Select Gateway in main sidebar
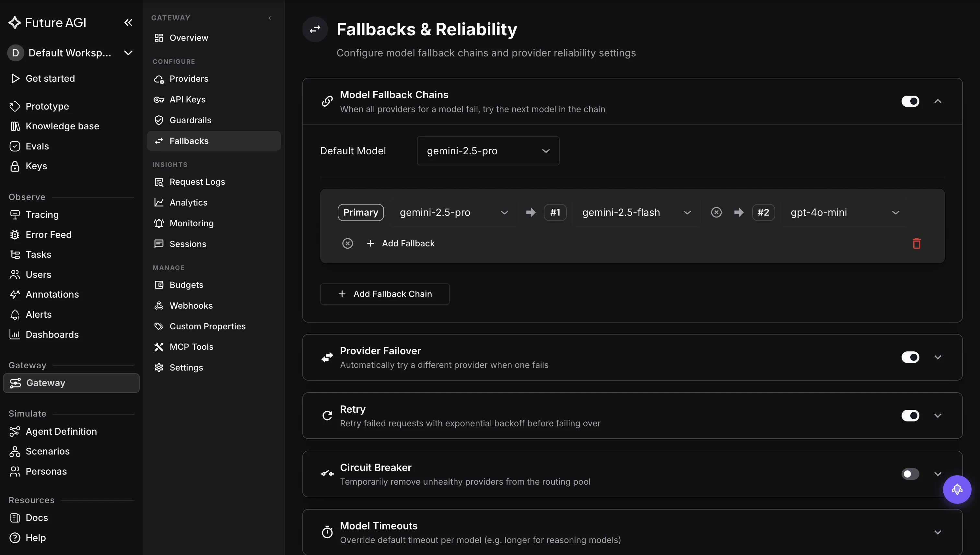 [71, 383]
